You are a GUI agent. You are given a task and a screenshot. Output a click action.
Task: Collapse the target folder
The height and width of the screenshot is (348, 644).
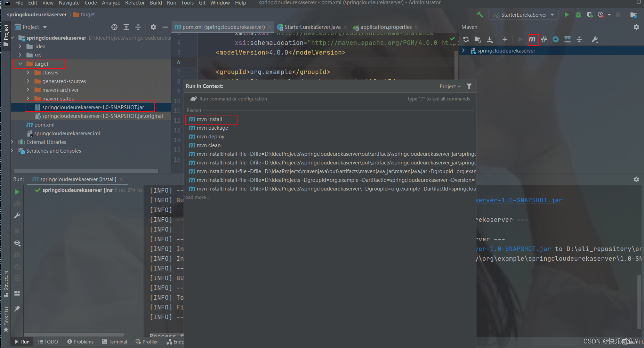(x=20, y=64)
